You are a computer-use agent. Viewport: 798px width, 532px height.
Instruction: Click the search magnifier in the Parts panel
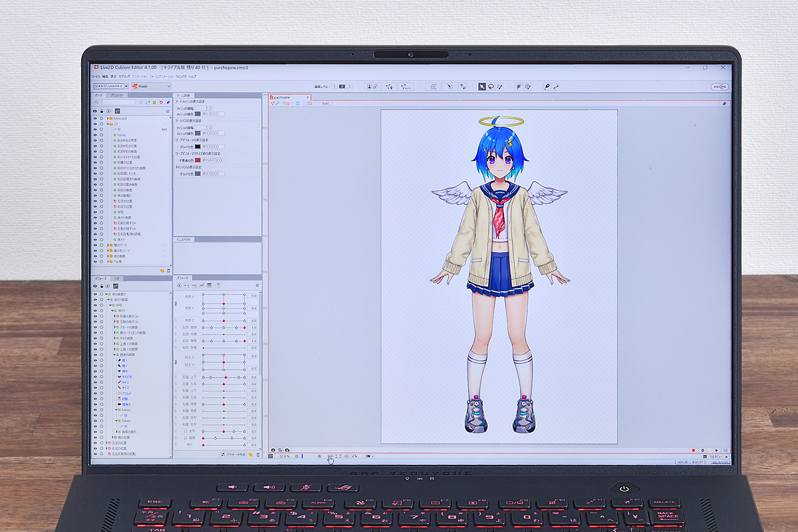[x=97, y=102]
